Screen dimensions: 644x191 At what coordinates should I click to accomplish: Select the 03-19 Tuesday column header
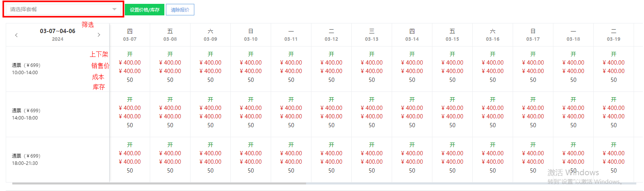614,35
